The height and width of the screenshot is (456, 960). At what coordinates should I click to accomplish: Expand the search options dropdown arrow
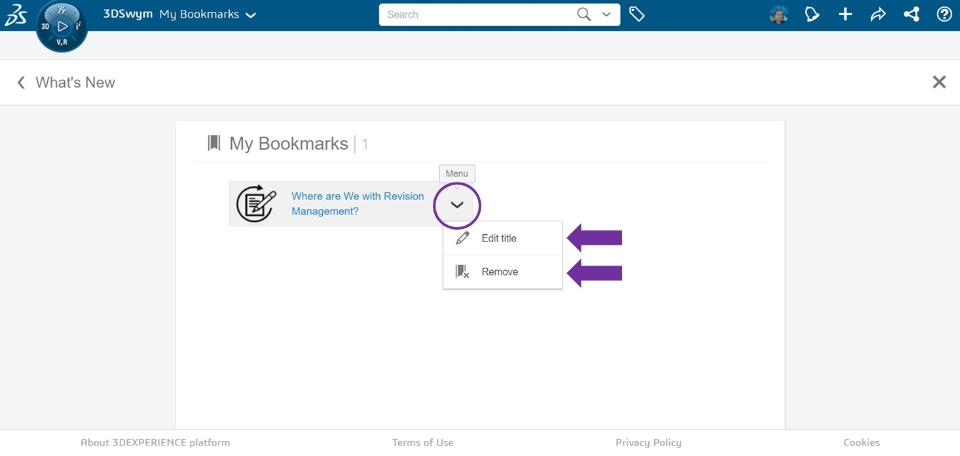tap(606, 15)
